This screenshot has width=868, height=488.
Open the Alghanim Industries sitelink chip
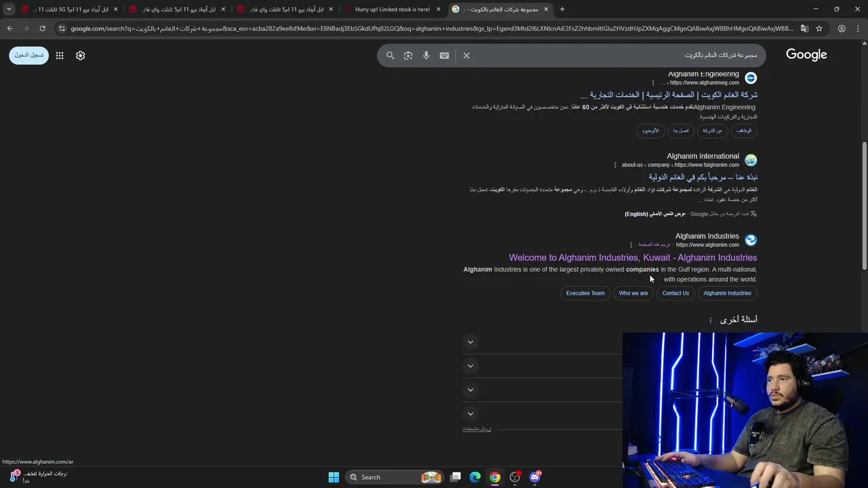[x=727, y=293]
